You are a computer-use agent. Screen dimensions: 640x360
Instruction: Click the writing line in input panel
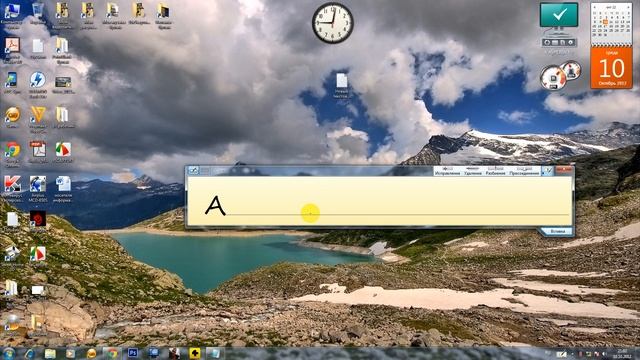(x=398, y=214)
